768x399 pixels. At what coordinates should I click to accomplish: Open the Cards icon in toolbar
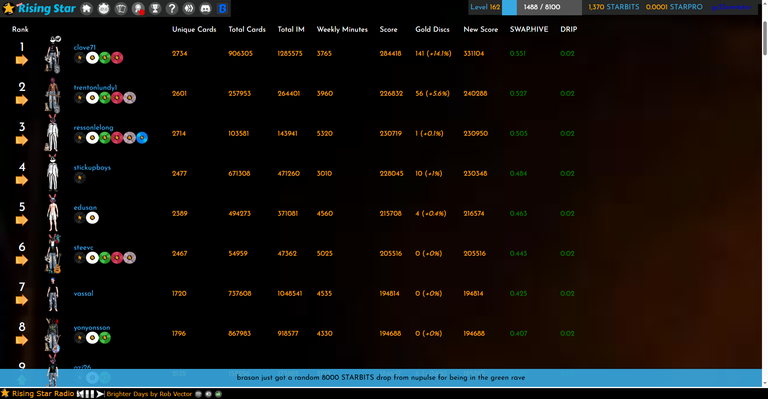pyautogui.click(x=121, y=8)
